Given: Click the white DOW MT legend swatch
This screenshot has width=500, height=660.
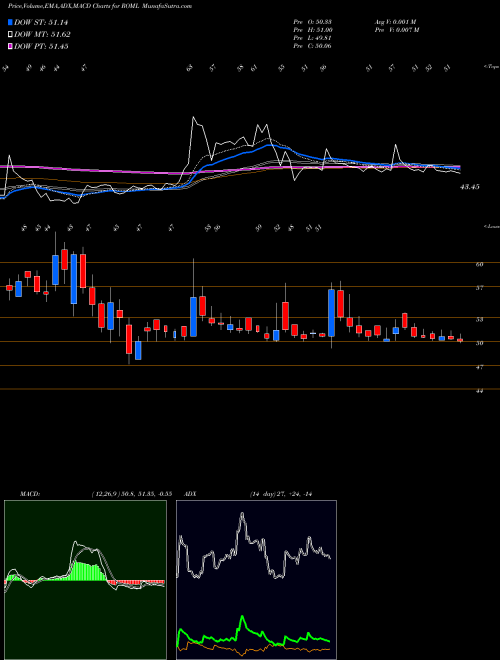Looking at the screenshot, I should coord(10,35).
